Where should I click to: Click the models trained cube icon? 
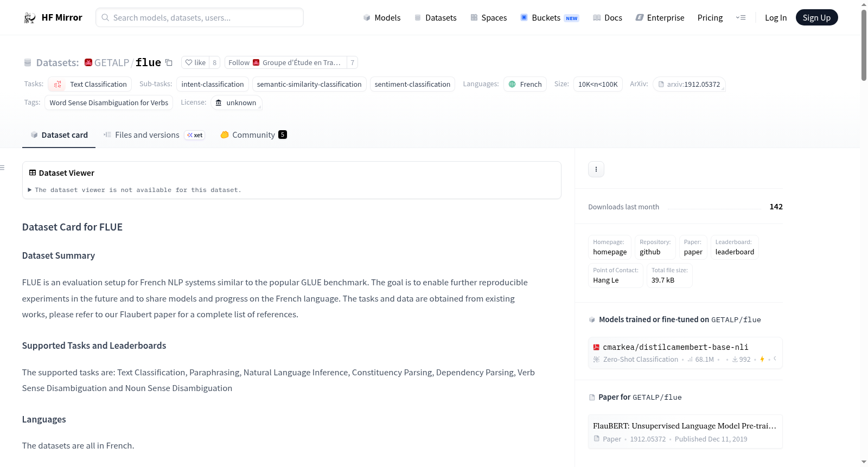(592, 319)
